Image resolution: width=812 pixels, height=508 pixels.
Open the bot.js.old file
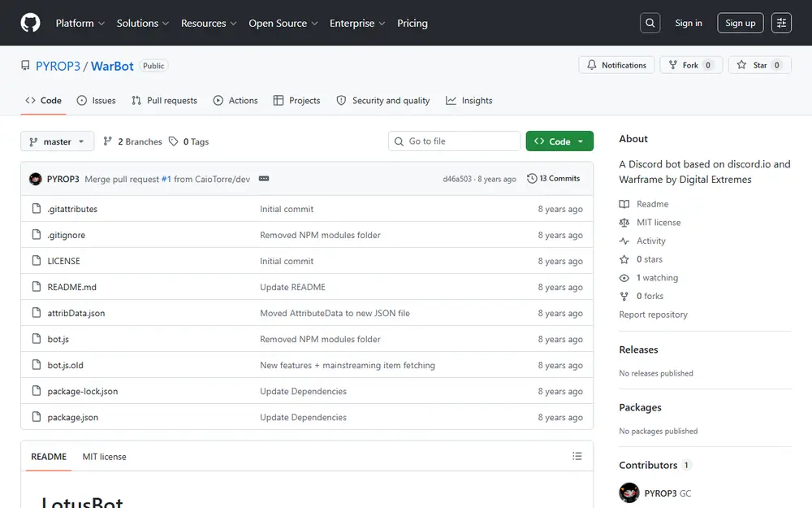click(65, 365)
